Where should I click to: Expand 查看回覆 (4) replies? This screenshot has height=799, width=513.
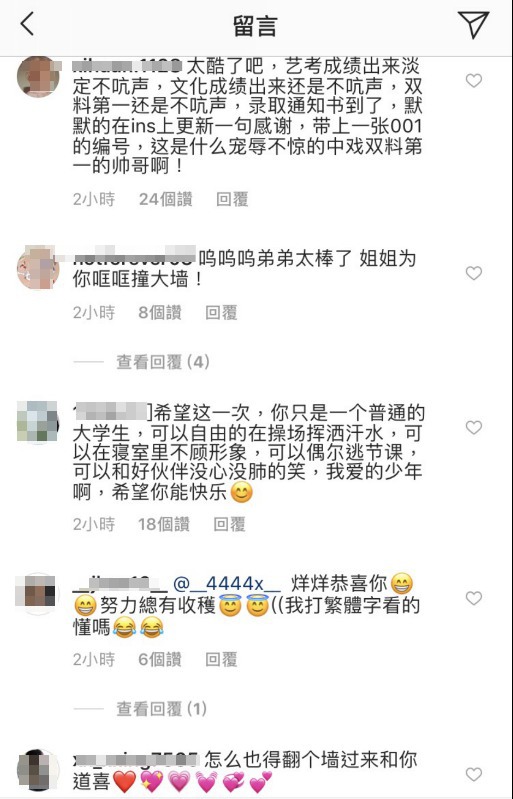163,362
